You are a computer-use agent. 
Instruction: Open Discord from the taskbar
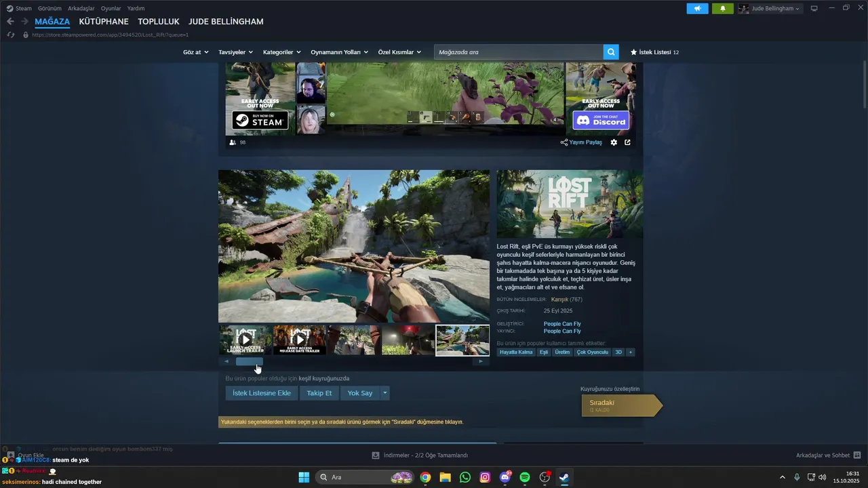(x=505, y=477)
